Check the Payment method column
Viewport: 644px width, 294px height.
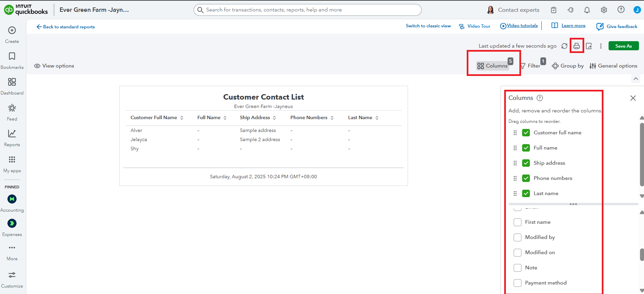pos(517,283)
